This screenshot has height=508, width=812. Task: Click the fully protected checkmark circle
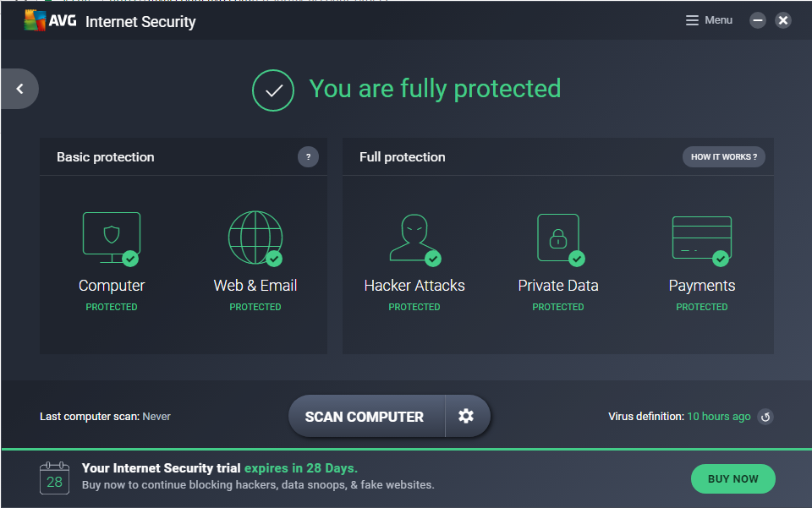point(273,90)
